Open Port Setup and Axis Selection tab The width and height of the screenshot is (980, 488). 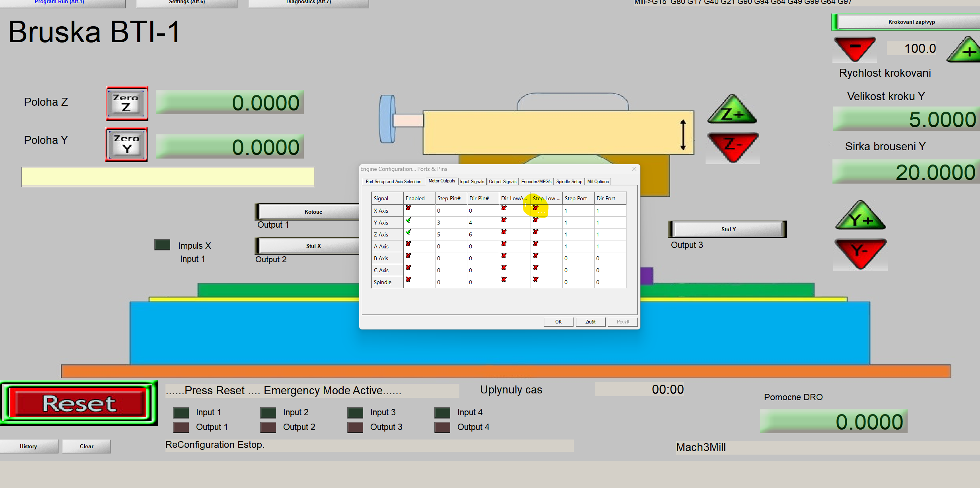393,182
